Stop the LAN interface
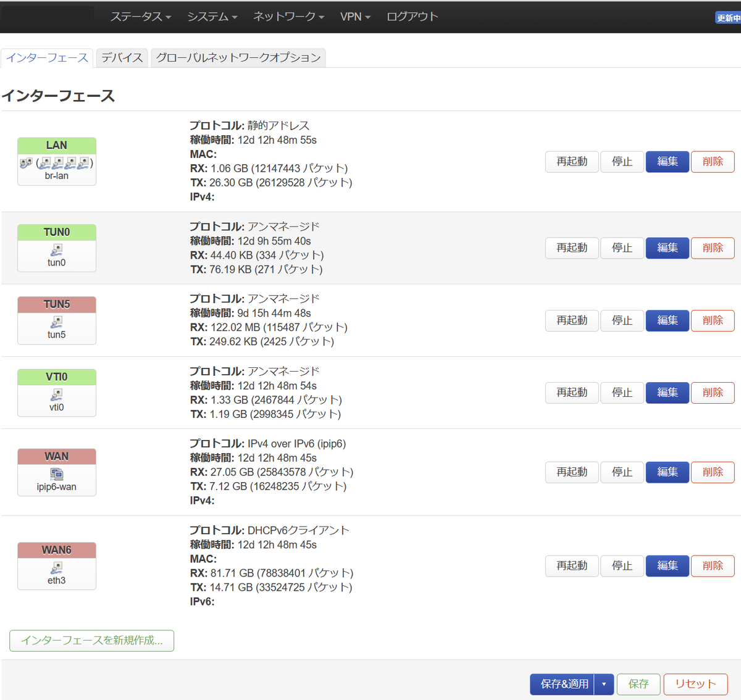This screenshot has height=700, width=741. 622,162
